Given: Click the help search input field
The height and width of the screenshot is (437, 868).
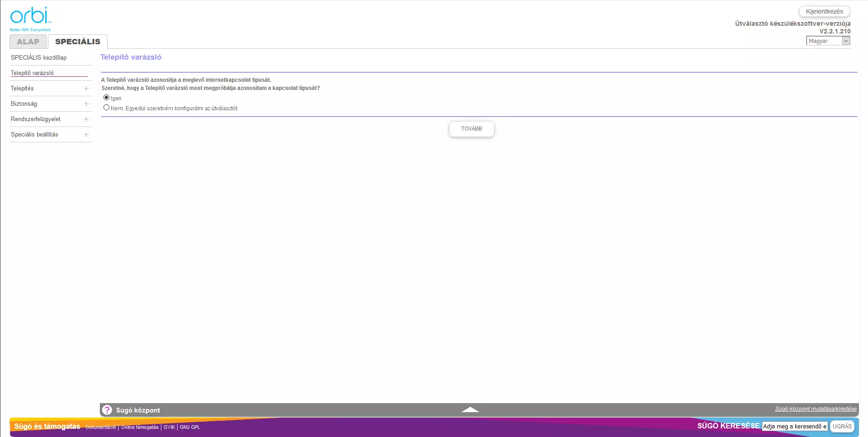Looking at the screenshot, I should [x=794, y=426].
